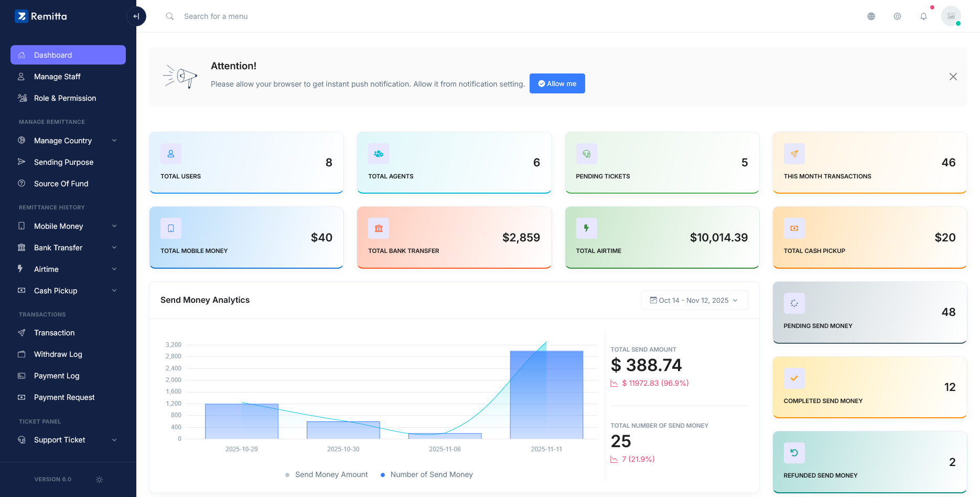Collapse sidebar with the arrow toggle button
The image size is (980, 497).
pos(136,16)
